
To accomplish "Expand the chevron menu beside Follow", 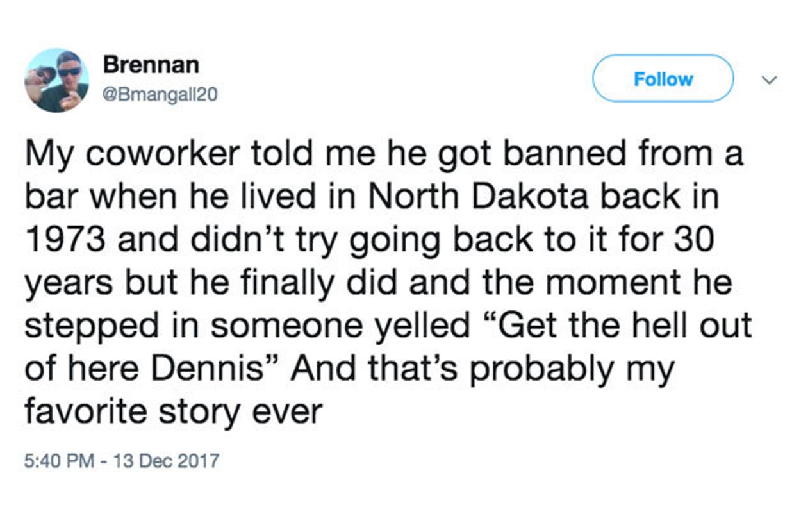I will (x=769, y=80).
